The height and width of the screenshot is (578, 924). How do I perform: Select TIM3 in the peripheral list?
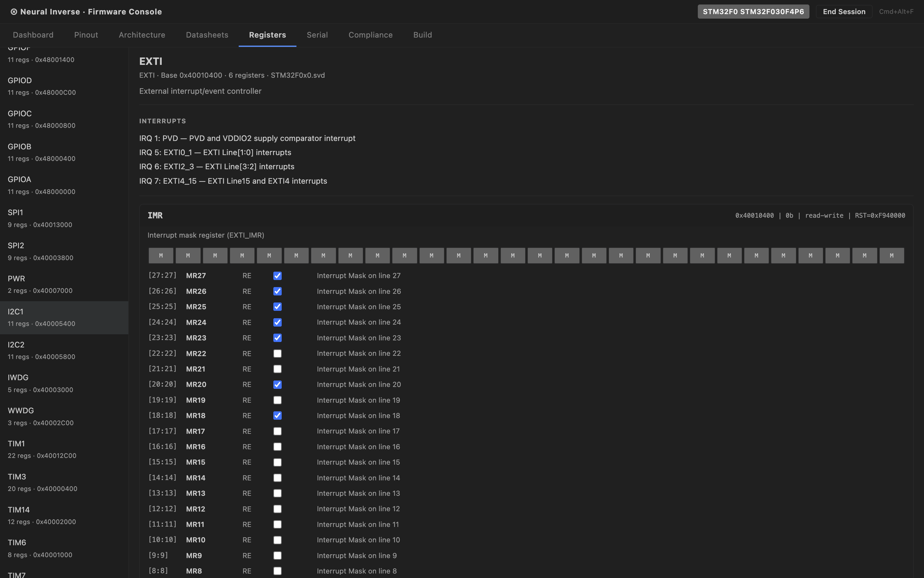pyautogui.click(x=64, y=482)
